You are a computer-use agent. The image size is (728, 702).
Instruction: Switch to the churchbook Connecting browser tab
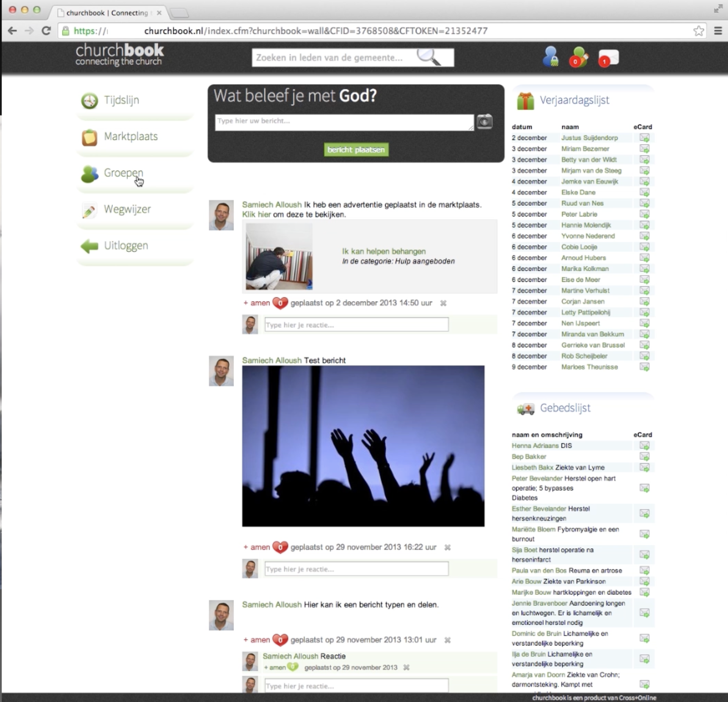[106, 13]
